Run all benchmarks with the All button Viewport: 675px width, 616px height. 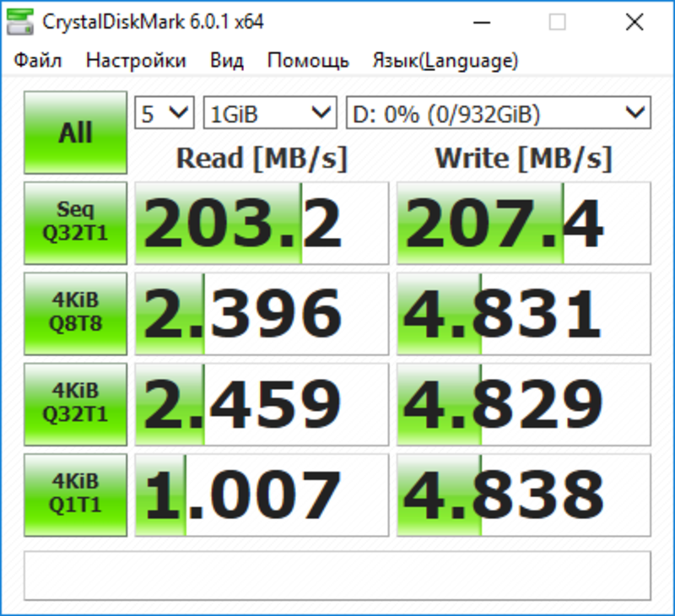(75, 133)
